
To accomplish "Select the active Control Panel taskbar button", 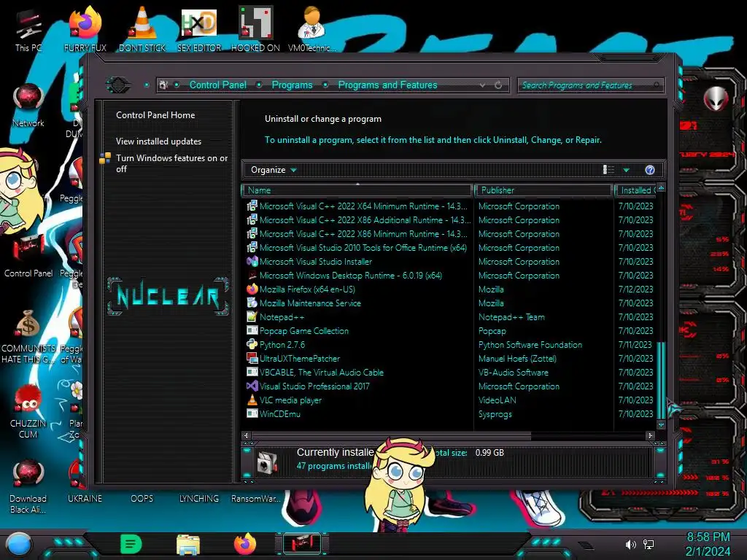I will (302, 544).
